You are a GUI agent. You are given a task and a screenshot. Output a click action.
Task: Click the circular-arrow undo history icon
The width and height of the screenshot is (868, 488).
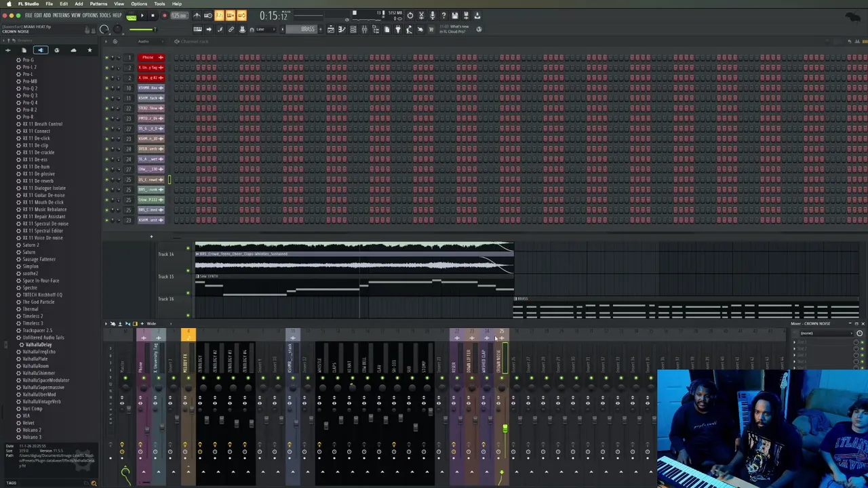410,16
